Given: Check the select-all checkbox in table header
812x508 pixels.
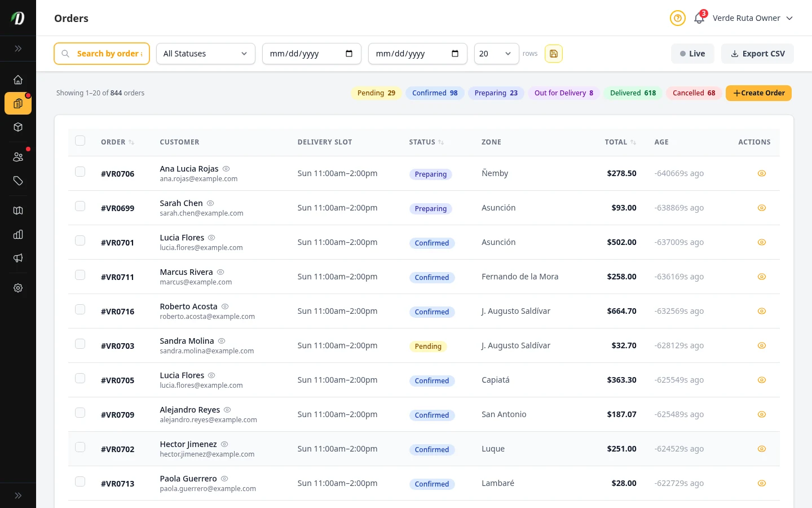Looking at the screenshot, I should coord(80,141).
